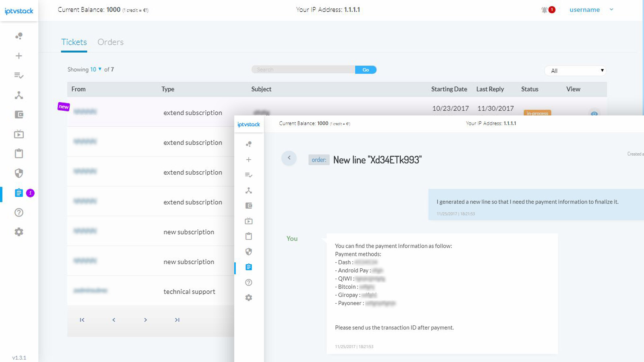Click the ticket Search input field

click(303, 70)
